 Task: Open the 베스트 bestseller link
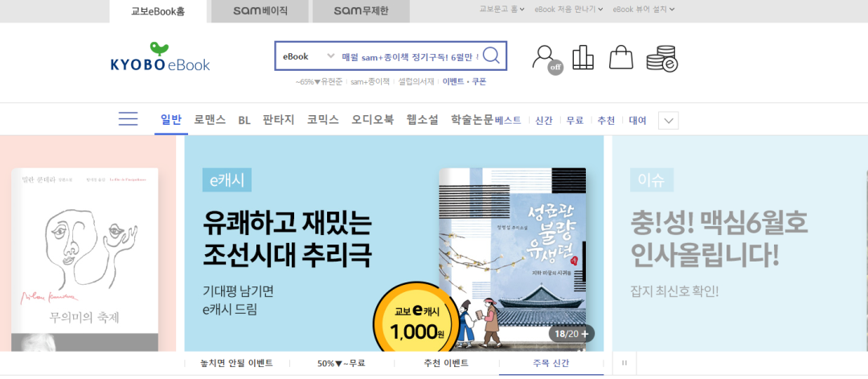(508, 120)
